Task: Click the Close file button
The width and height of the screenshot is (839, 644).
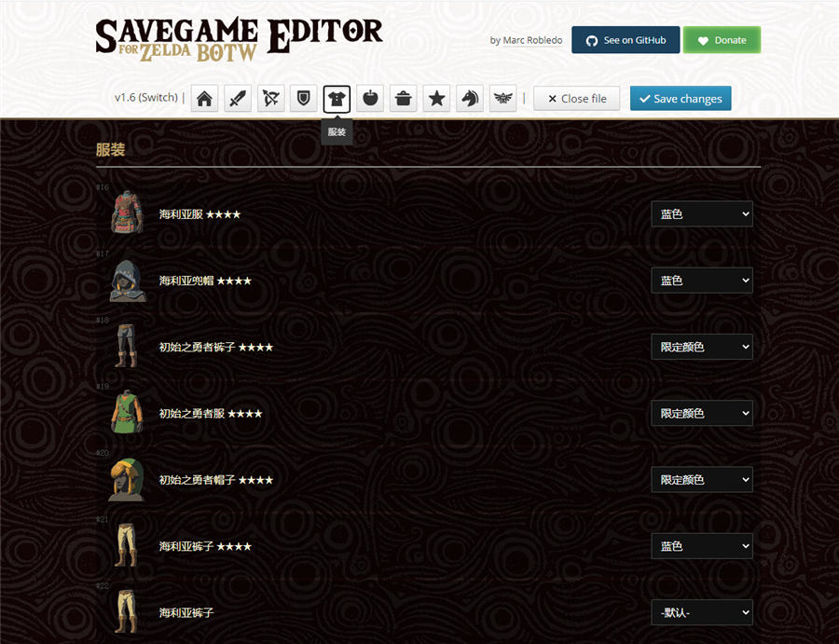Action: pyautogui.click(x=577, y=99)
